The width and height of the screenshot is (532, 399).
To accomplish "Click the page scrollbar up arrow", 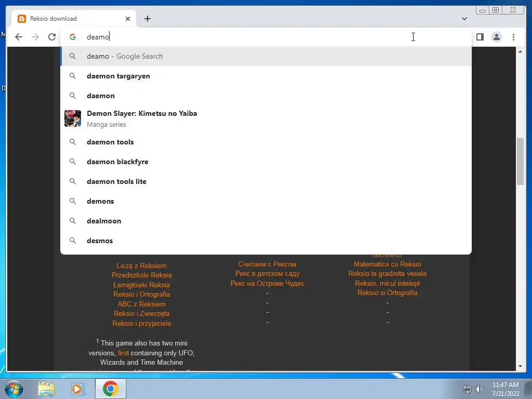I will [520, 51].
